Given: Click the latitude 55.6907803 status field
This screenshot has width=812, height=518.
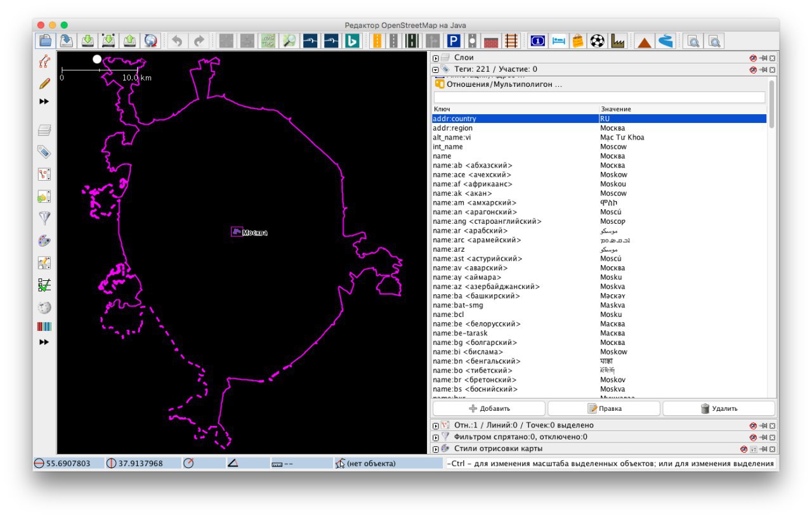Looking at the screenshot, I should [67, 463].
